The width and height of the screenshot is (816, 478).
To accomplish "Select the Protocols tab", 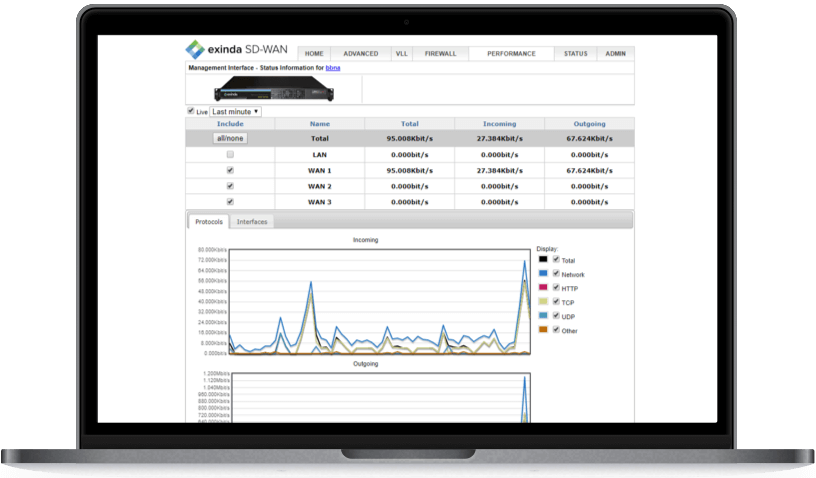I will click(208, 221).
